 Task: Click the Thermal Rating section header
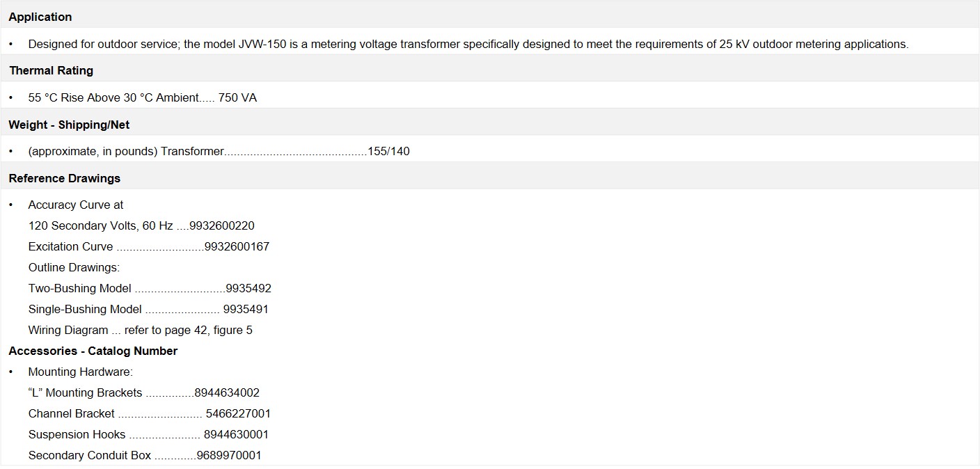tap(51, 70)
